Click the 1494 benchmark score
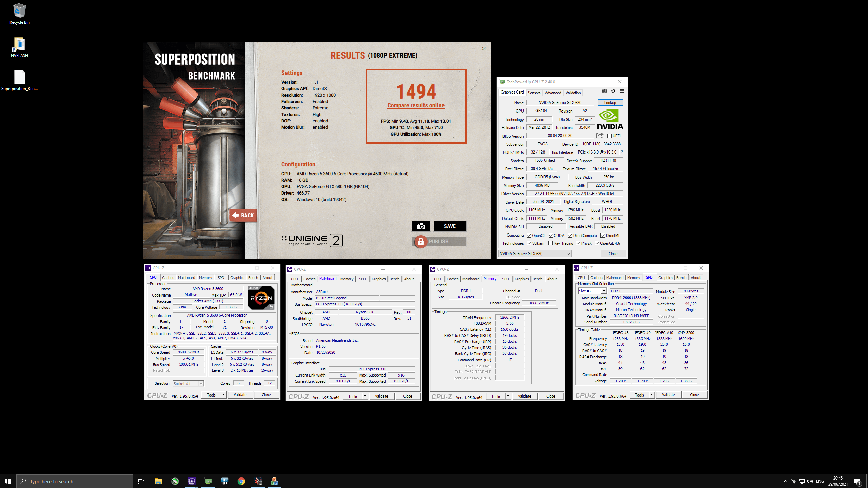This screenshot has width=868, height=488. [x=416, y=91]
